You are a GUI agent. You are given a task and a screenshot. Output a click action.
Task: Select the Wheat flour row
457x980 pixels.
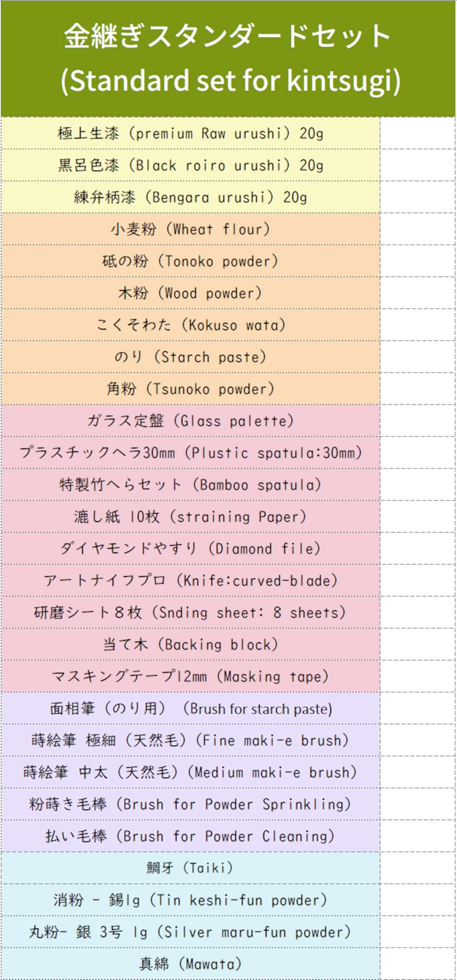click(x=190, y=229)
